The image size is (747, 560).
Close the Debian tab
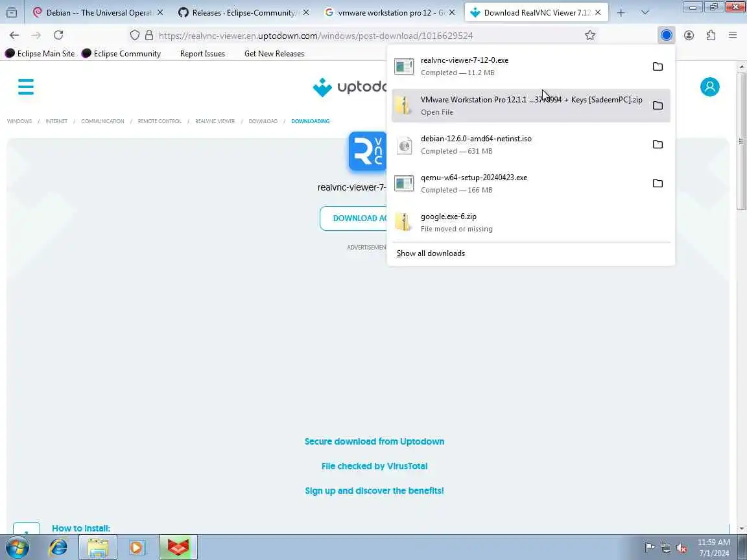click(160, 12)
